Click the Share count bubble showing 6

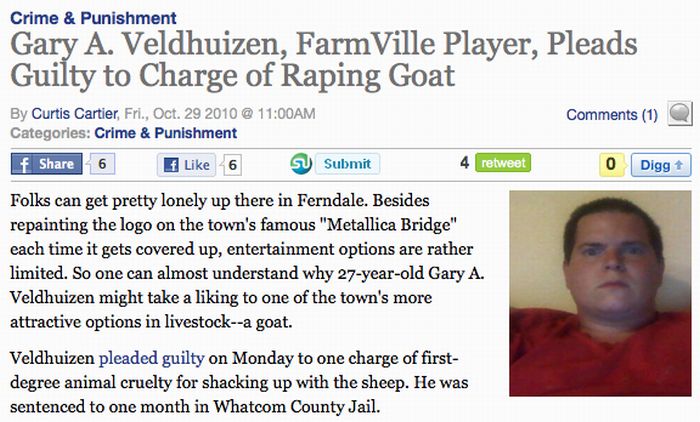[x=102, y=164]
